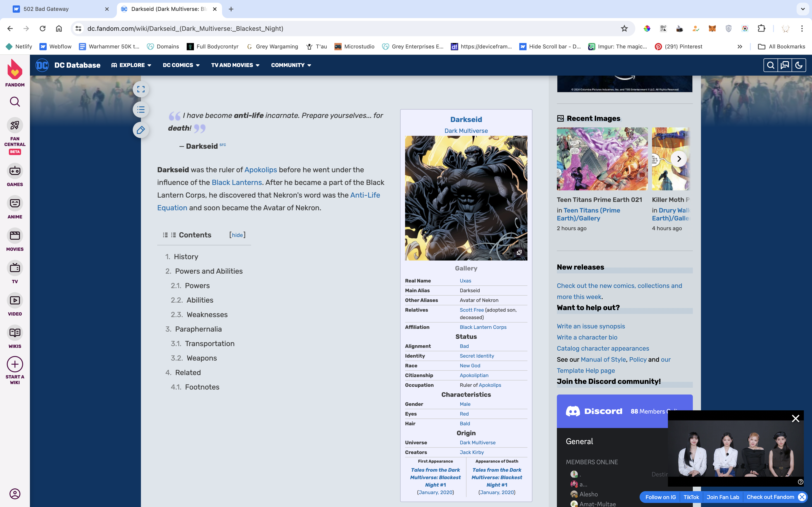Open the table of contents list icon
Image resolution: width=812 pixels, height=507 pixels.
point(141,110)
